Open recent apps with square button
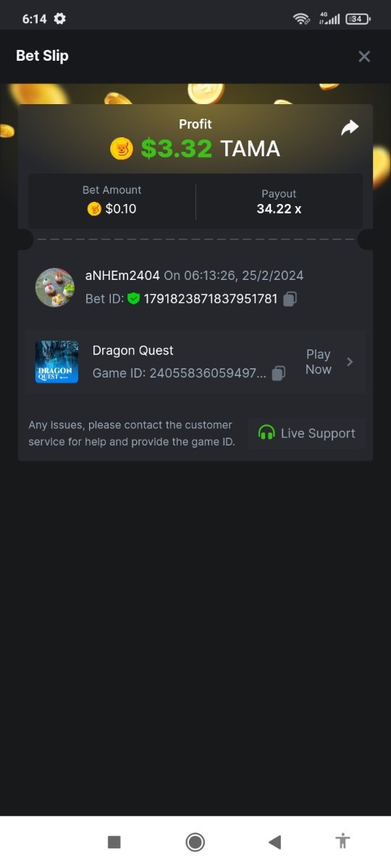391x868 pixels. (114, 842)
